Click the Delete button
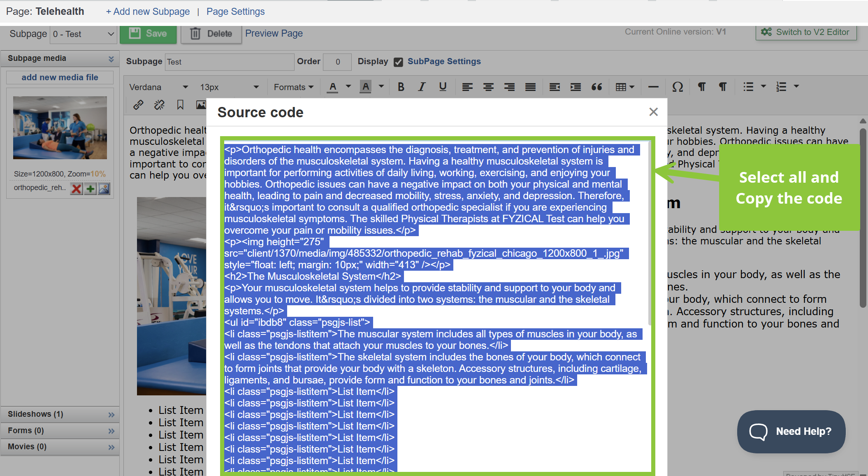This screenshot has width=868, height=476. (211, 34)
